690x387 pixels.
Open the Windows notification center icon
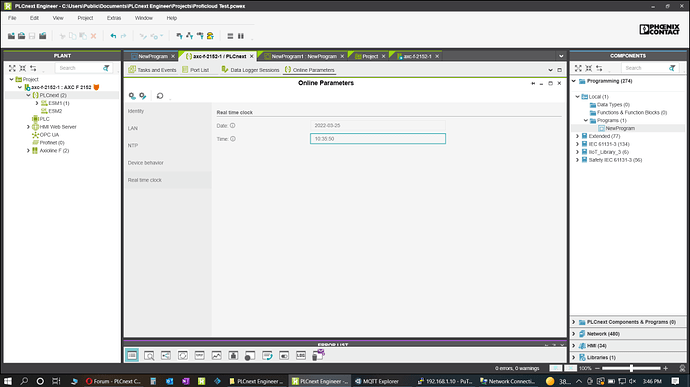pos(675,381)
